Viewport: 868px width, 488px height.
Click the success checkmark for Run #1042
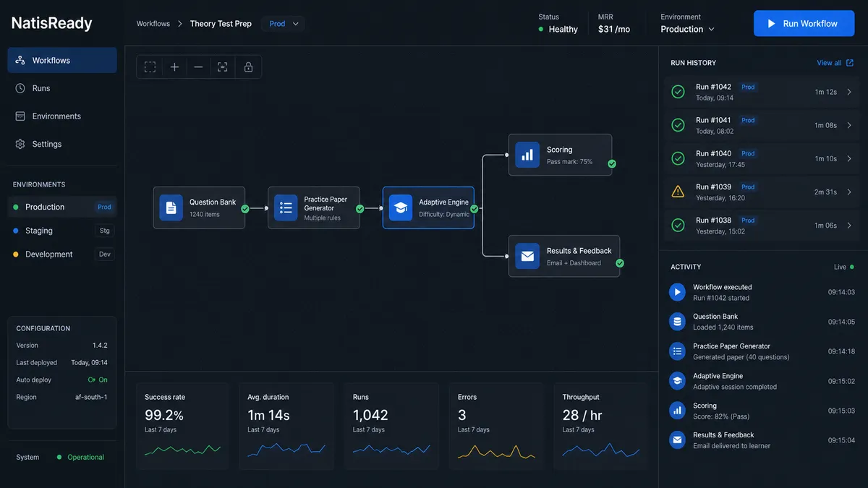tap(678, 92)
